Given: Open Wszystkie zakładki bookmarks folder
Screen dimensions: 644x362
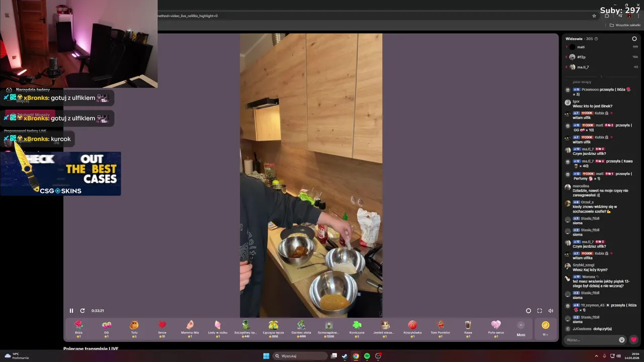Looking at the screenshot, I should pyautogui.click(x=625, y=25).
